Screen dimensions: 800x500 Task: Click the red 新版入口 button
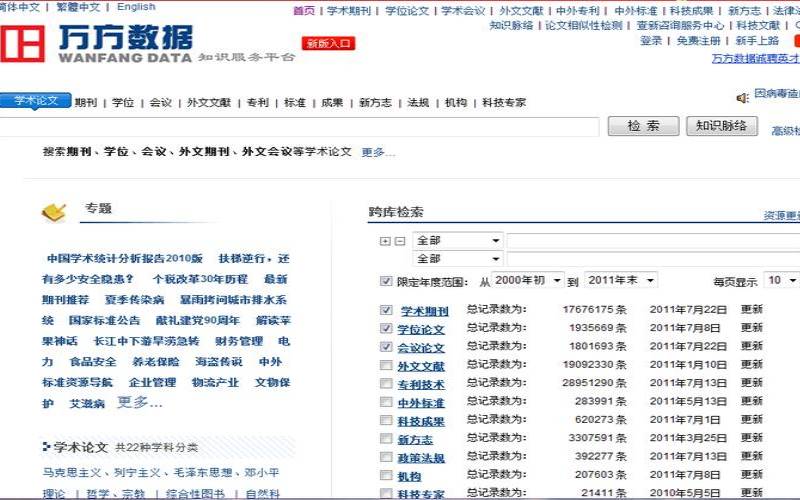[x=329, y=43]
